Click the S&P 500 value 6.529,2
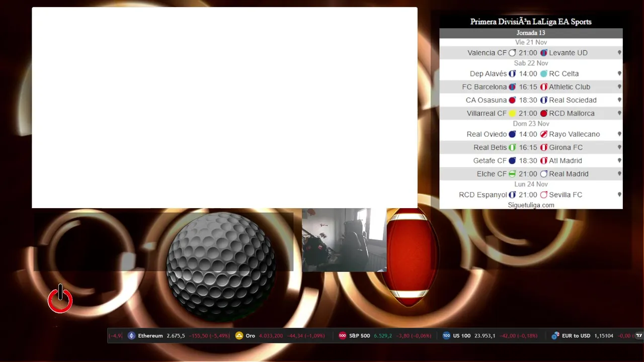 pos(383,336)
